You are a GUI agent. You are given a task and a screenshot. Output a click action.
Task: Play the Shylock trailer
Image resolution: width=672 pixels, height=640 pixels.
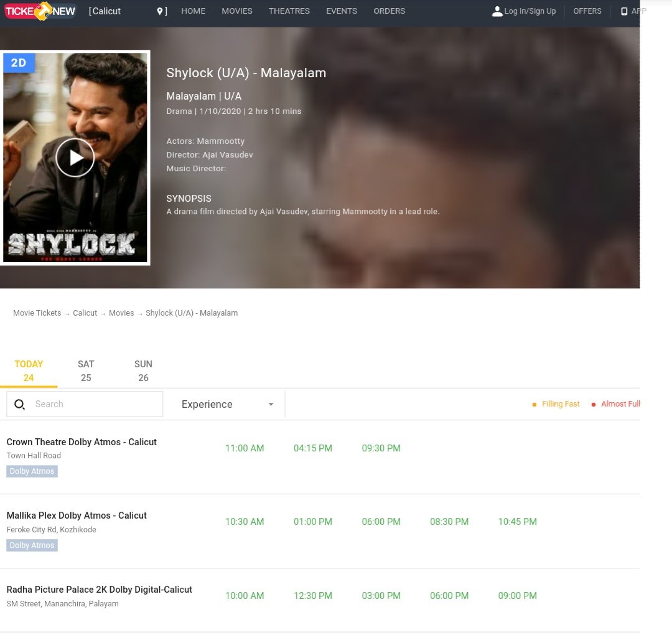click(x=75, y=158)
